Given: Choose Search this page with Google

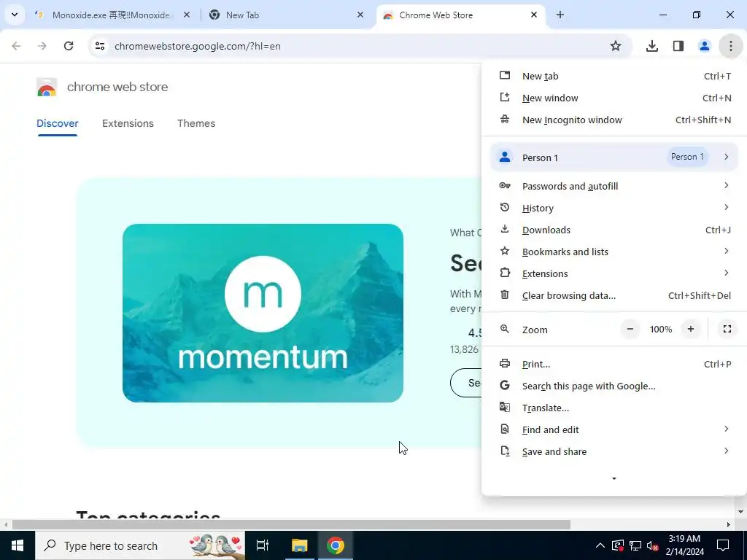Looking at the screenshot, I should point(614,386).
